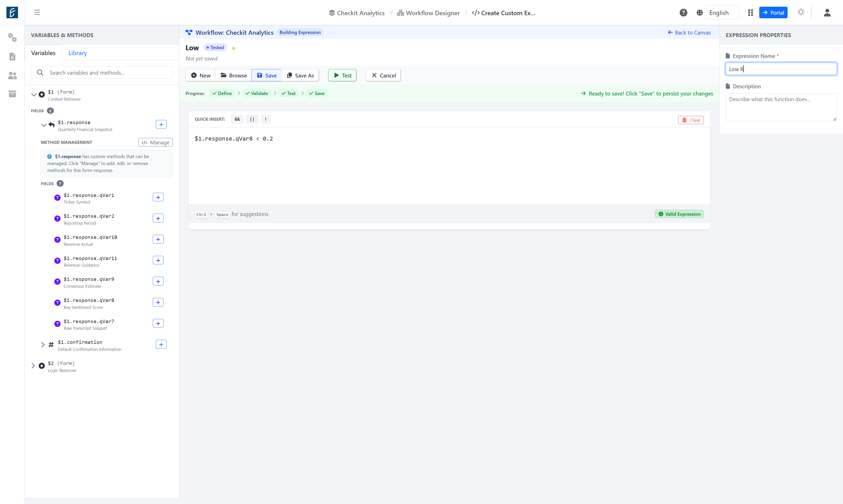The height and width of the screenshot is (504, 843).
Task: Focus the search variables and methods field
Action: (x=102, y=73)
